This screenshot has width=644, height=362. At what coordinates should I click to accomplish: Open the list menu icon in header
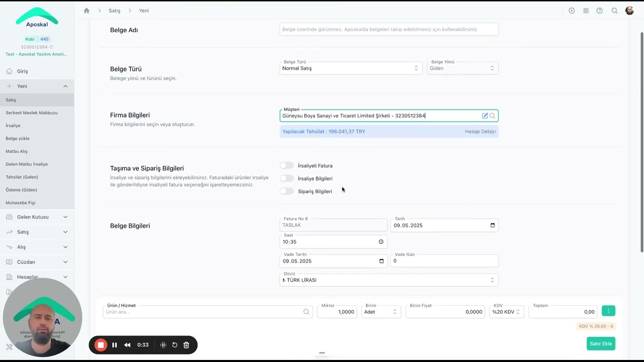(586, 11)
